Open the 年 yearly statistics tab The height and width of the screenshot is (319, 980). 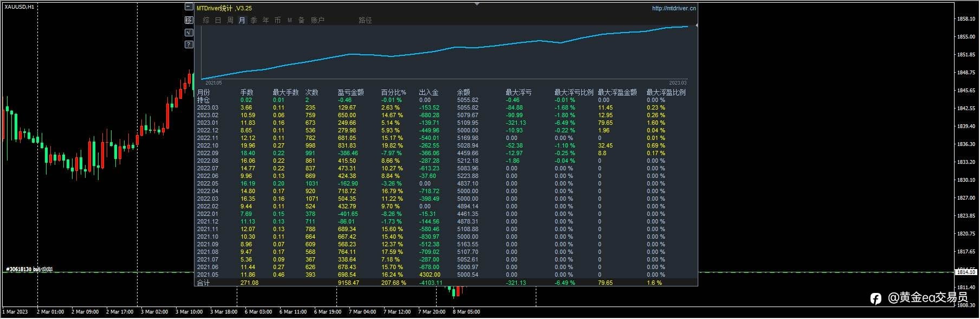pos(265,21)
